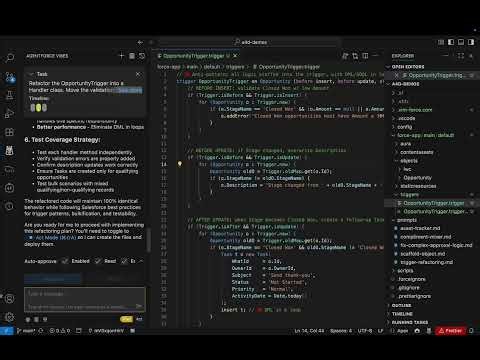Viewport: 480px width, 360px height.
Task: Open compliment-mixer.md file
Action: (425, 237)
